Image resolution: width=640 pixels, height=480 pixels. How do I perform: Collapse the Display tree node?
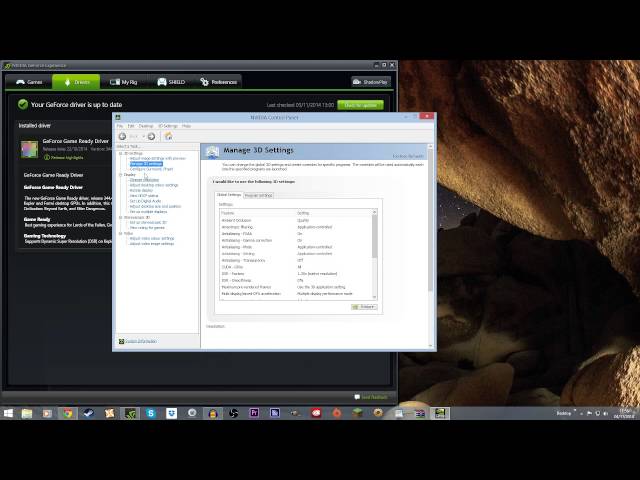pos(120,175)
